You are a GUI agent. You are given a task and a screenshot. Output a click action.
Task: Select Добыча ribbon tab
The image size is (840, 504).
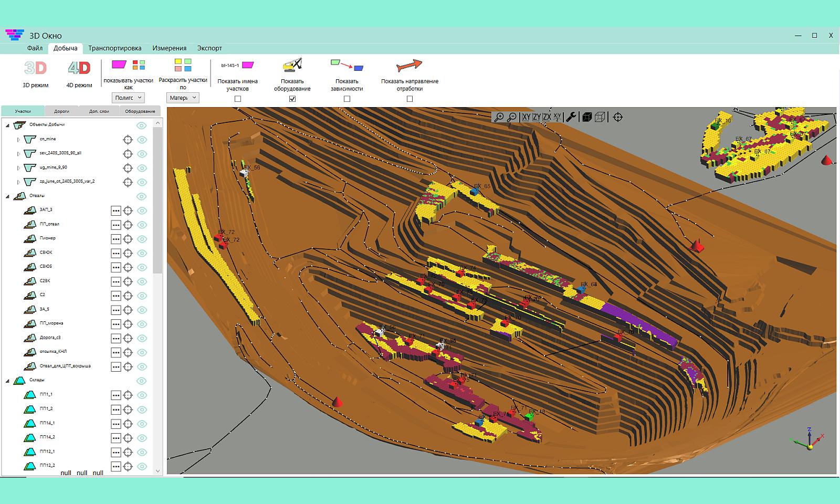pos(66,48)
